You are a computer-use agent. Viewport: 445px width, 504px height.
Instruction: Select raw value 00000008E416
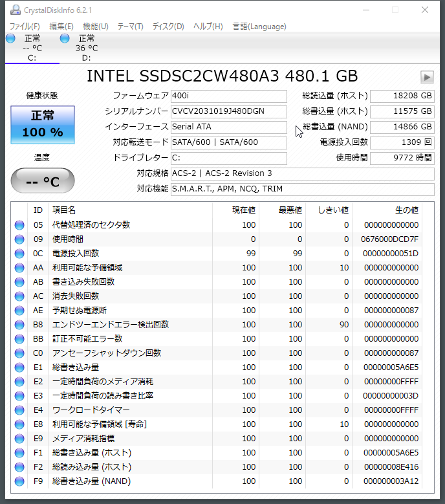391,467
